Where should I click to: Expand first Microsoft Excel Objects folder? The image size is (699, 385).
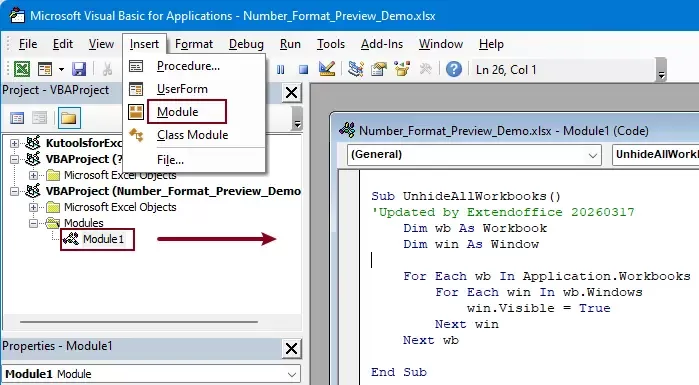(x=33, y=175)
